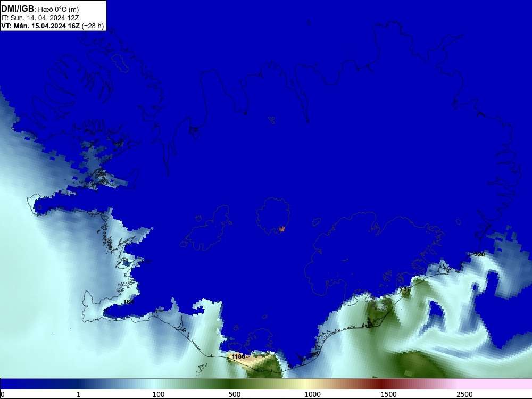Select the initial time line 'IT: Sun. 14. 04. 2024 12Z'
This screenshot has width=532, height=399.
40,18
